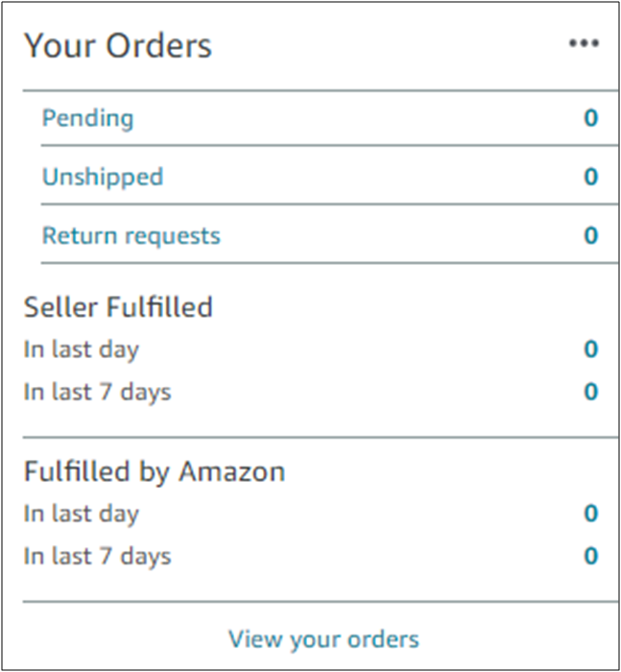Click the Pending orders count
621x672 pixels.
[x=591, y=118]
